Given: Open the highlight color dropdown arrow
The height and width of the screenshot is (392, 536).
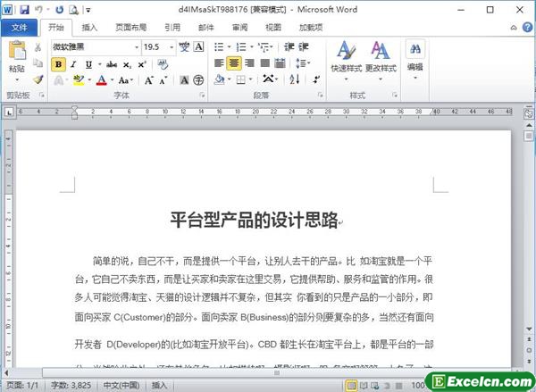Looking at the screenshot, I should (89, 80).
